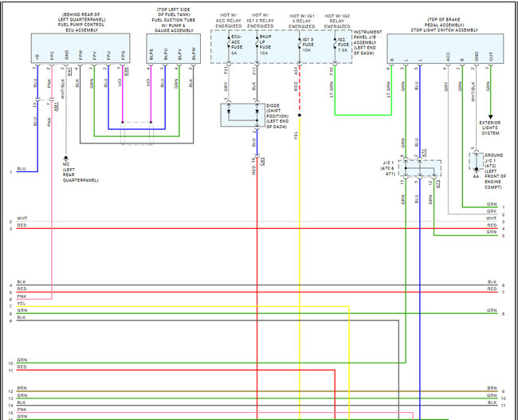
Task: Select the Fuel Suction Tube assembly title
Action: tap(174, 20)
